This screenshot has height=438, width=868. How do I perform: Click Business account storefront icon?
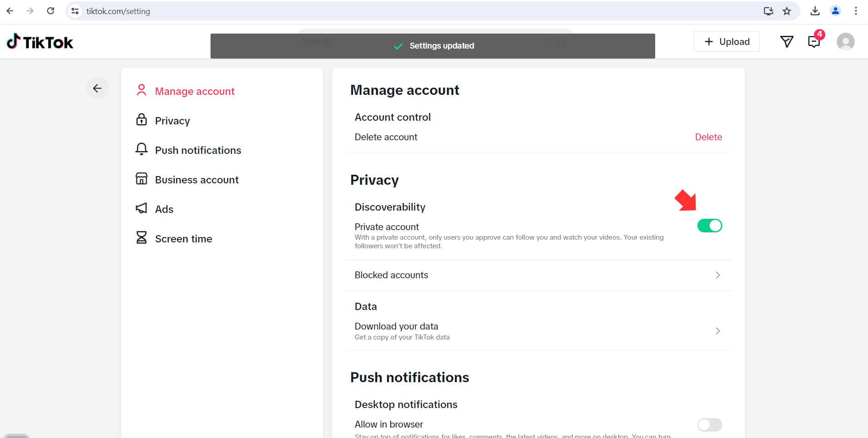pos(142,179)
